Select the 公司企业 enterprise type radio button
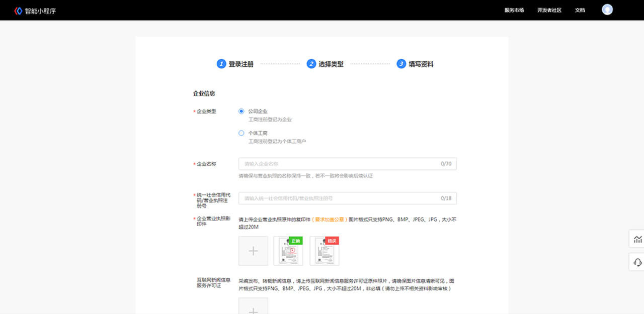 [x=241, y=111]
